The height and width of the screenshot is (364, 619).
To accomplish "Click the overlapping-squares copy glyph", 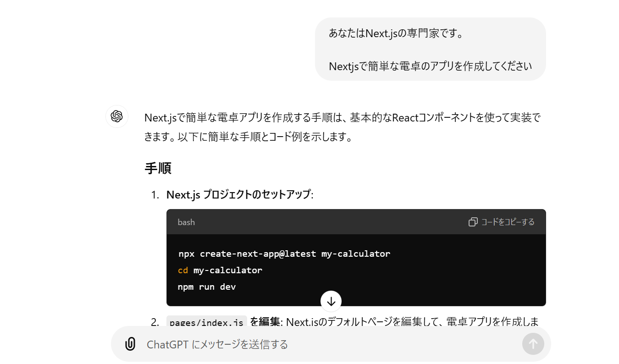I will pyautogui.click(x=472, y=221).
